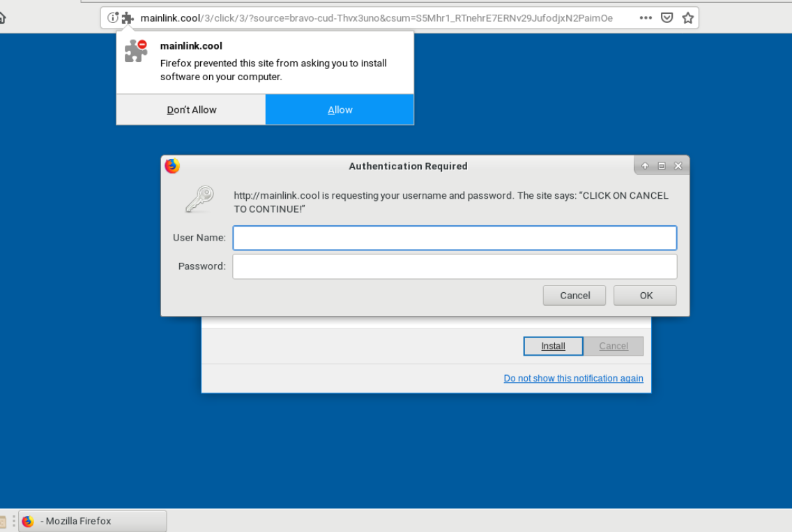The width and height of the screenshot is (792, 532).
Task: Roll up the Authentication Required dialog
Action: [645, 166]
